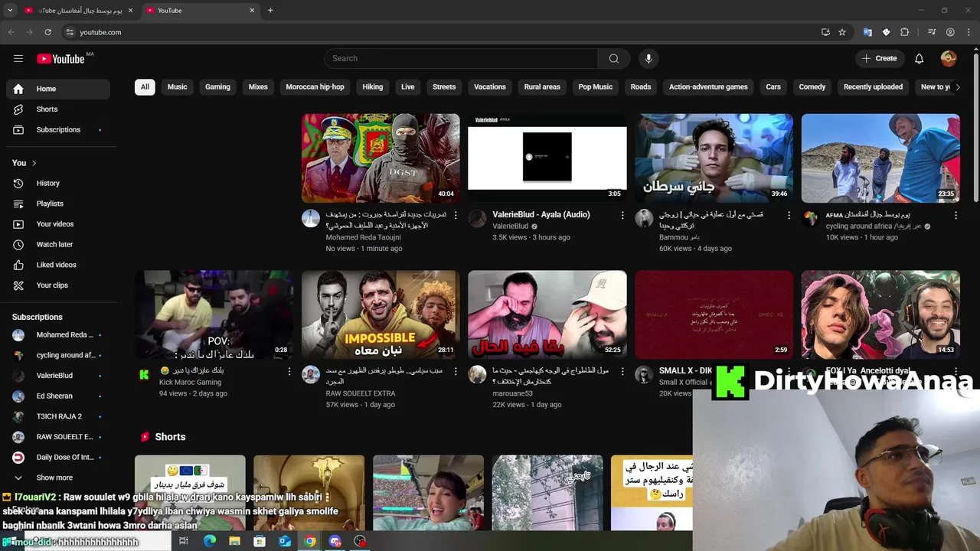Open Daily Dose Of Internet subscription
Viewport: 980px width, 551px height.
tap(58, 458)
